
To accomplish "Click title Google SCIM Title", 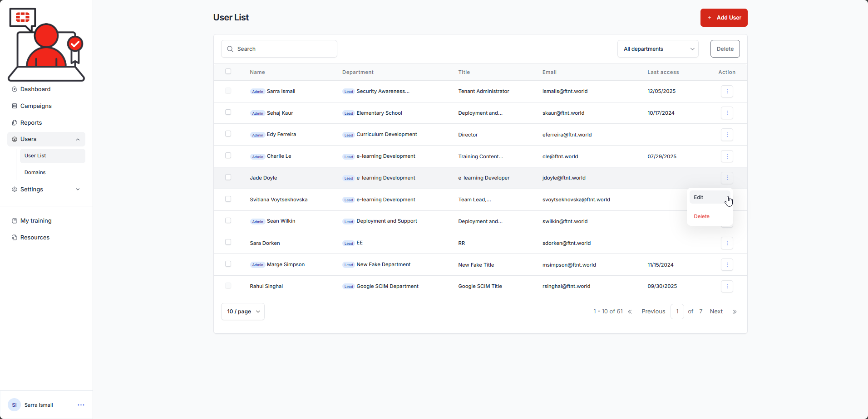I will (x=480, y=286).
